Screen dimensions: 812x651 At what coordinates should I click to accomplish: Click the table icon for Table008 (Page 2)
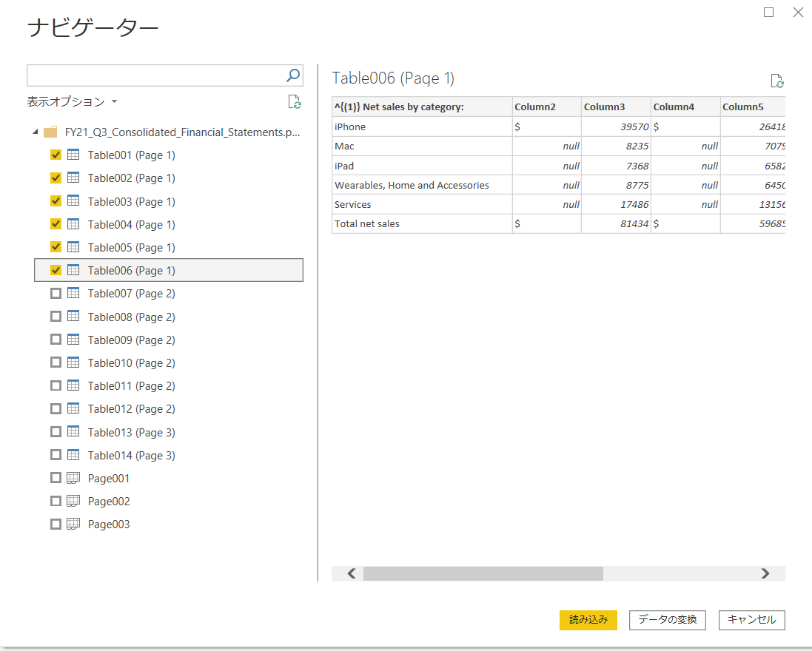(73, 316)
